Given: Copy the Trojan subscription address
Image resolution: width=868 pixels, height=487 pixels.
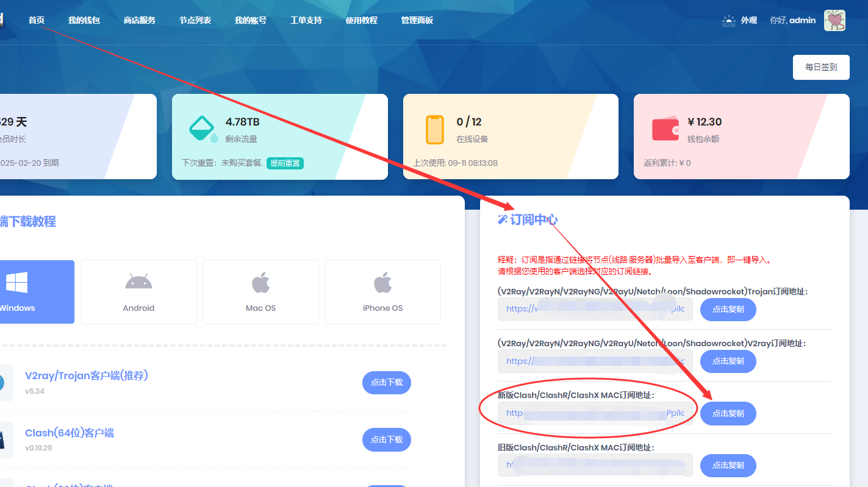Looking at the screenshot, I should click(x=728, y=309).
